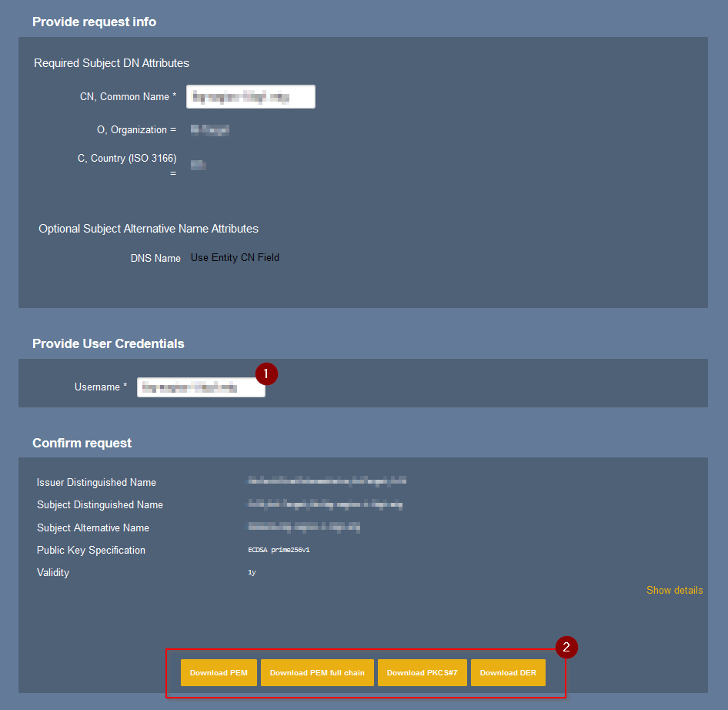The height and width of the screenshot is (710, 728).
Task: Click the Subject Distinguished Name value
Action: coord(325,505)
